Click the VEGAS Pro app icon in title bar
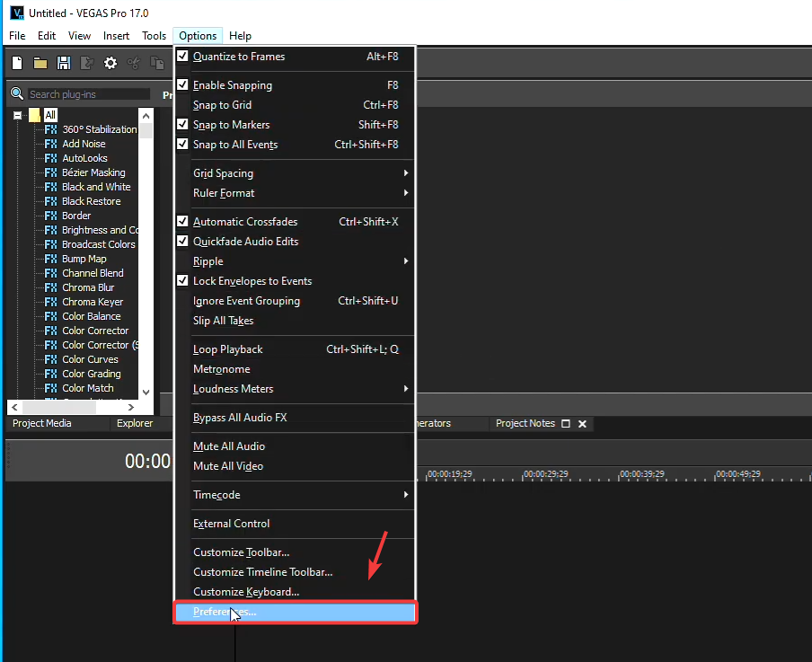The height and width of the screenshot is (662, 812). point(17,13)
